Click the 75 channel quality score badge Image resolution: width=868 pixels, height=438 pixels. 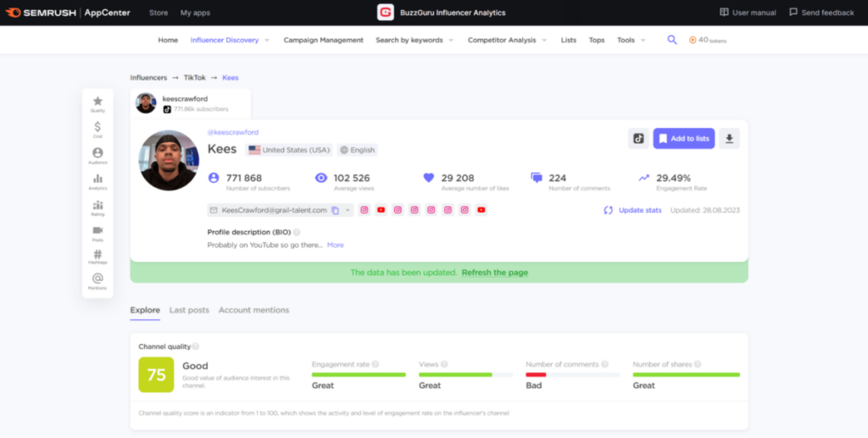tap(156, 375)
